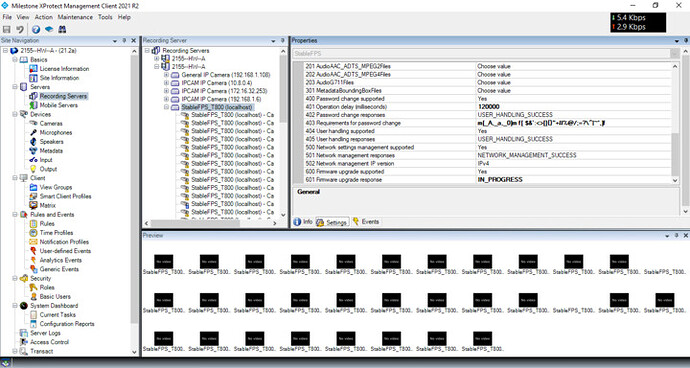Close the Preview pane
The image size is (690, 368).
tap(685, 236)
